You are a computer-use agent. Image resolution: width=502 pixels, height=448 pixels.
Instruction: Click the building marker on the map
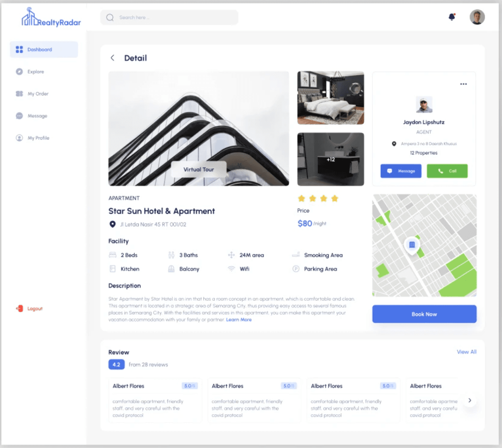412,245
